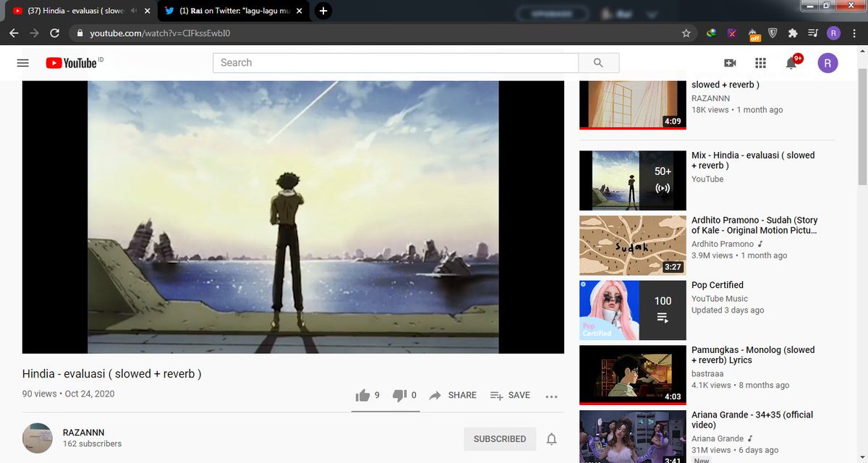Open the RAZANNN channel avatar
This screenshot has height=463, width=868.
click(37, 438)
